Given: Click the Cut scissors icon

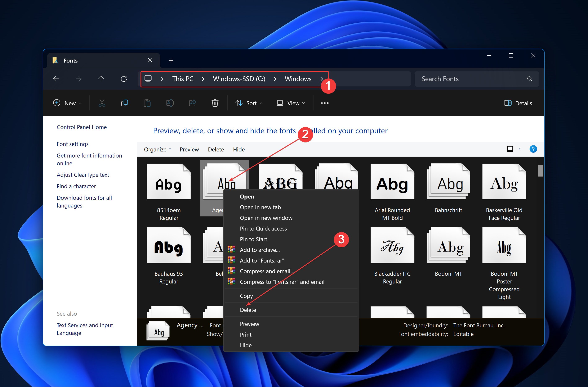Looking at the screenshot, I should [102, 103].
